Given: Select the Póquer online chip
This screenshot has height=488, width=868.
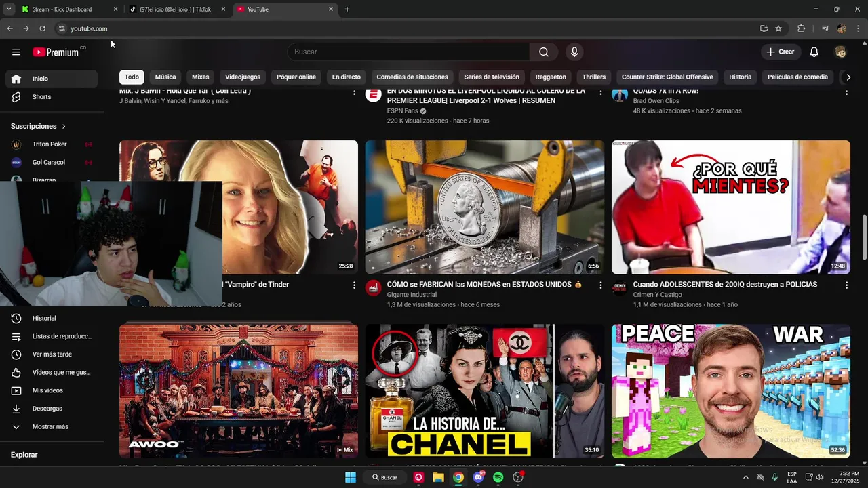Looking at the screenshot, I should 296,77.
